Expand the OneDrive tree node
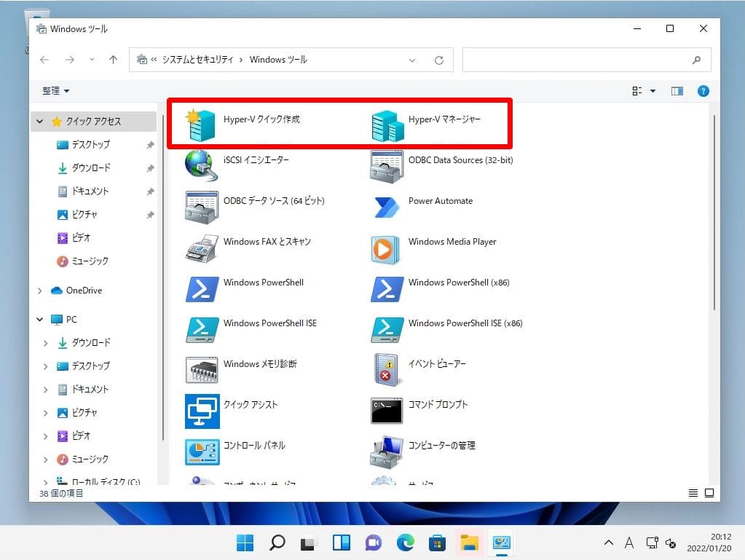Image resolution: width=745 pixels, height=560 pixels. click(40, 291)
